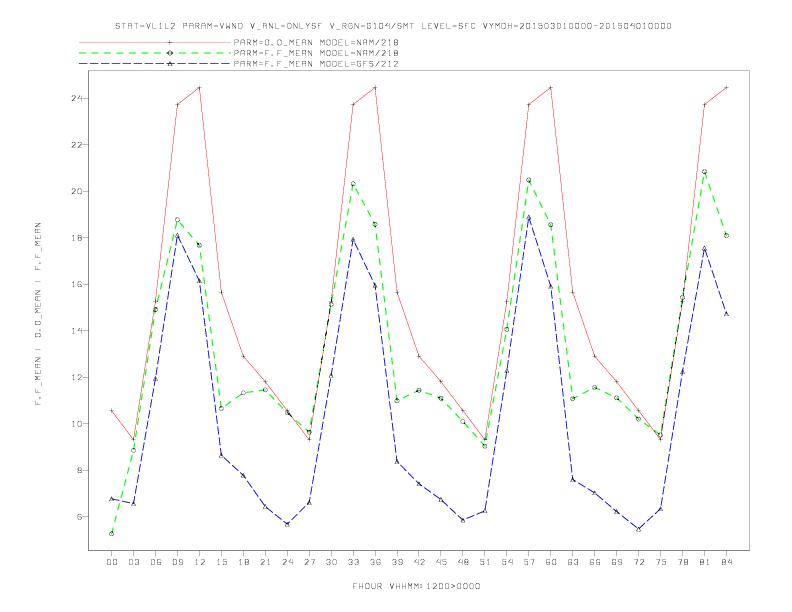Click y-axis tick label 14
The image size is (792, 612).
coord(77,331)
